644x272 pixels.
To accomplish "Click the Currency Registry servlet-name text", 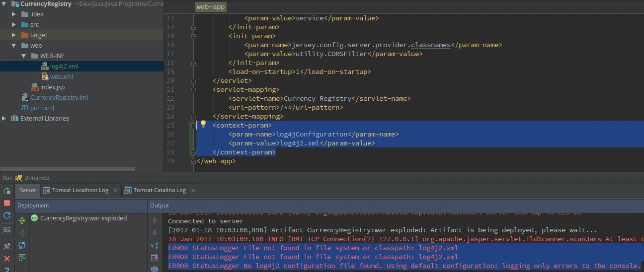I will pyautogui.click(x=318, y=98).
